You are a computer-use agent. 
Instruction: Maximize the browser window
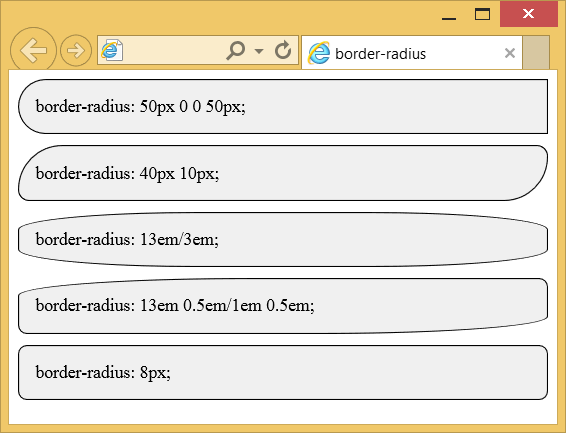point(482,14)
